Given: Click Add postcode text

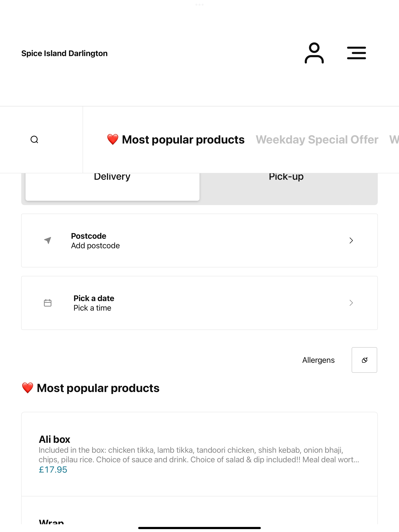Looking at the screenshot, I should pos(95,246).
